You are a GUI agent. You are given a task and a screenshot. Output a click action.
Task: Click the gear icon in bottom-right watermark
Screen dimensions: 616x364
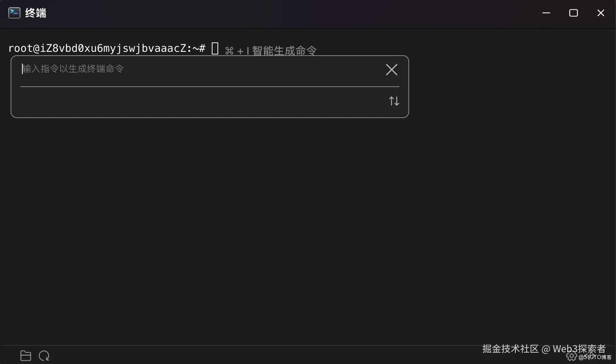coord(571,356)
